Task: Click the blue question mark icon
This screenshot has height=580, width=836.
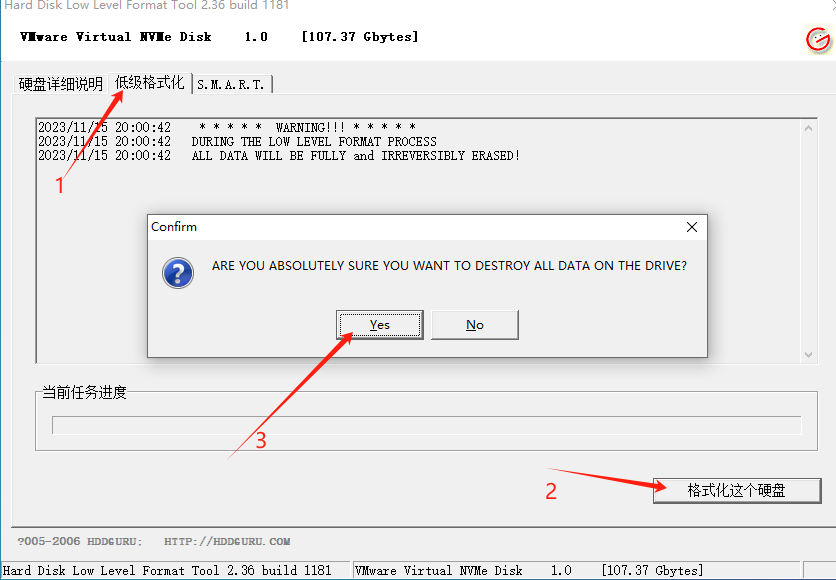Action: point(178,273)
